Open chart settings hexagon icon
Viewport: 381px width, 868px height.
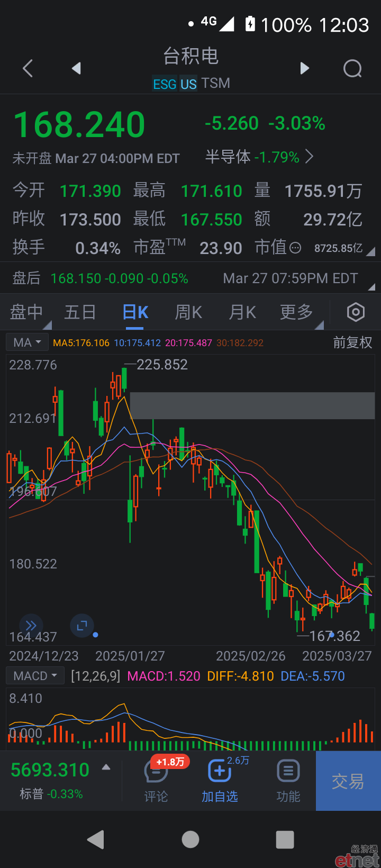pos(356,312)
